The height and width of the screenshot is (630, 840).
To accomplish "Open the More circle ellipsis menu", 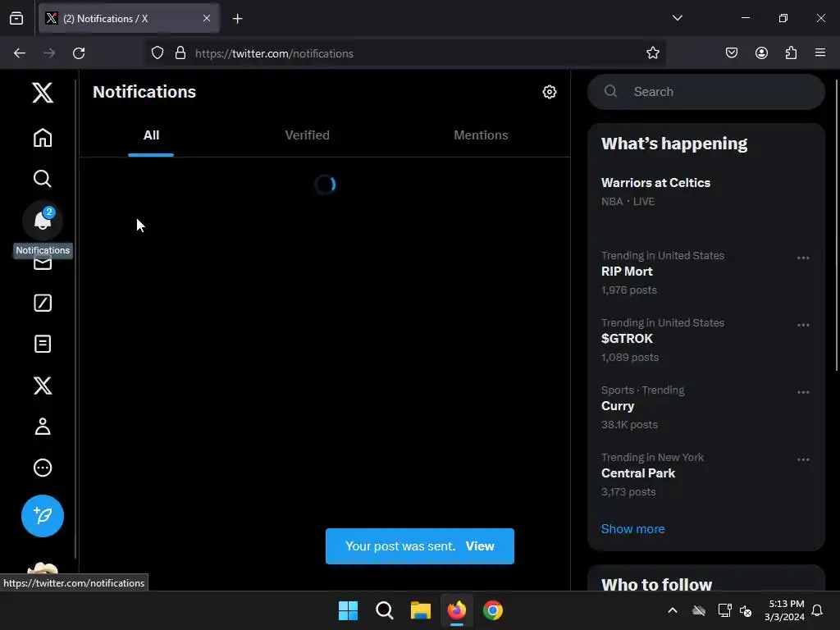I will pos(43,468).
